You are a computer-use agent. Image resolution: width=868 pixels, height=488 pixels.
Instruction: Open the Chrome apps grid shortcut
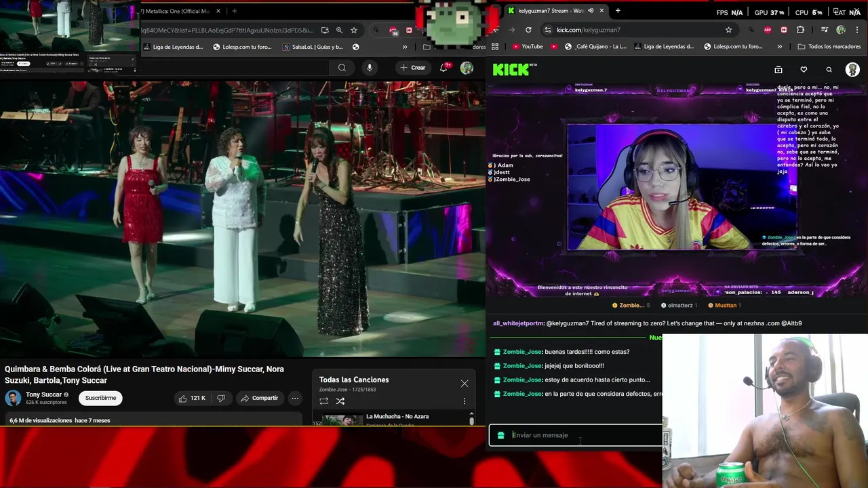(495, 47)
